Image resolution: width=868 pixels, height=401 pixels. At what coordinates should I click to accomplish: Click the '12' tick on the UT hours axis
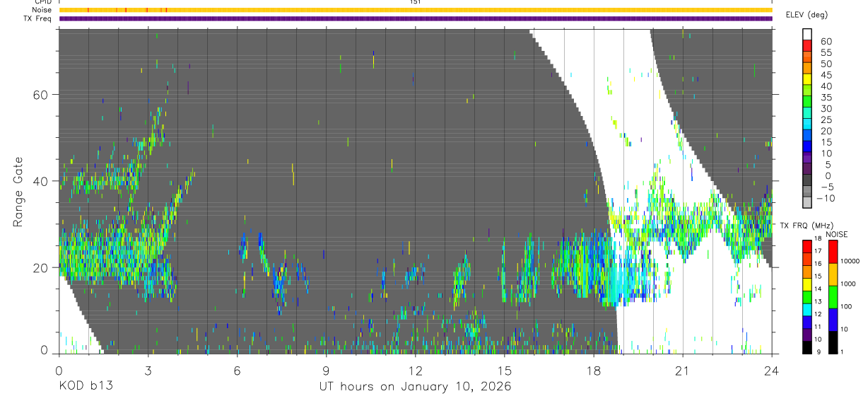[x=415, y=371]
